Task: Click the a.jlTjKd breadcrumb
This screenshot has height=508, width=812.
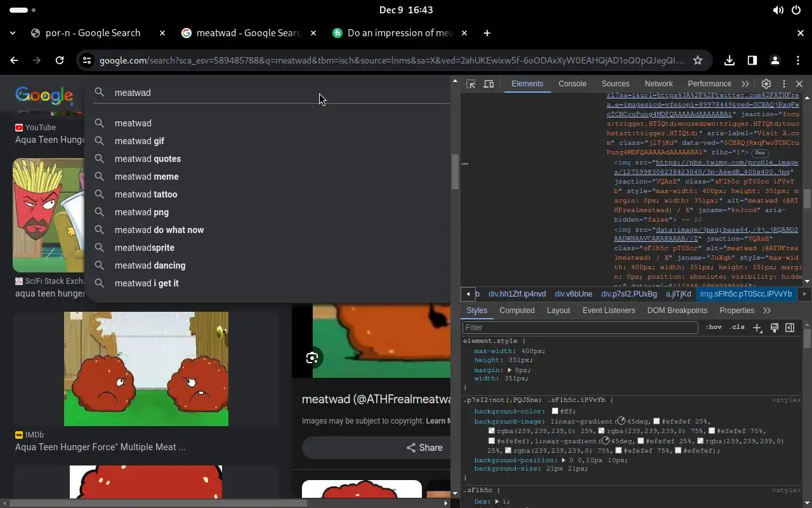Action: pyautogui.click(x=678, y=294)
